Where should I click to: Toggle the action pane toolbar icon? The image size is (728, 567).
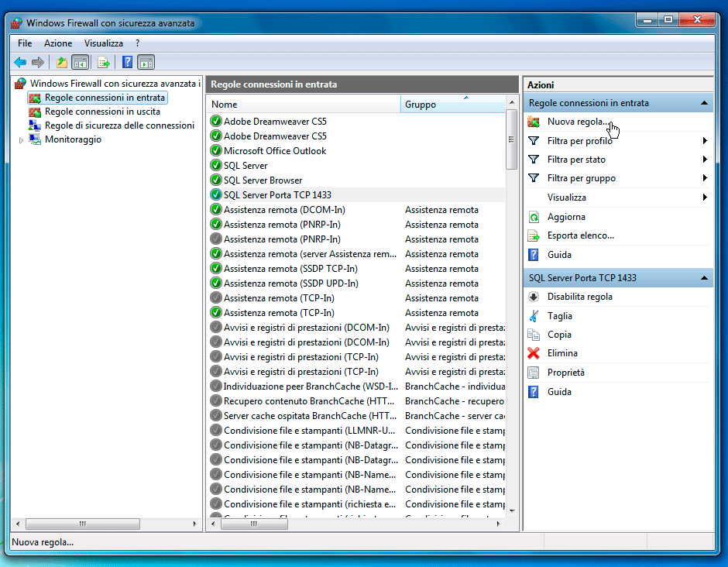pos(146,62)
